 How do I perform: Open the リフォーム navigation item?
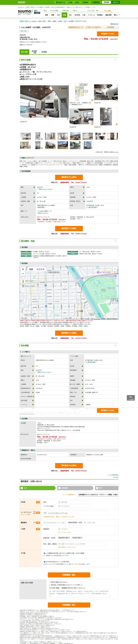point(91,15)
